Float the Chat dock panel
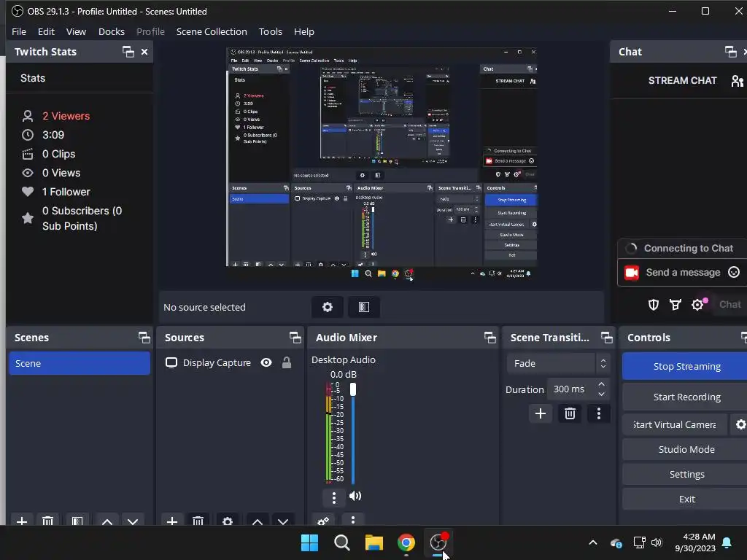The height and width of the screenshot is (560, 747). tap(730, 52)
